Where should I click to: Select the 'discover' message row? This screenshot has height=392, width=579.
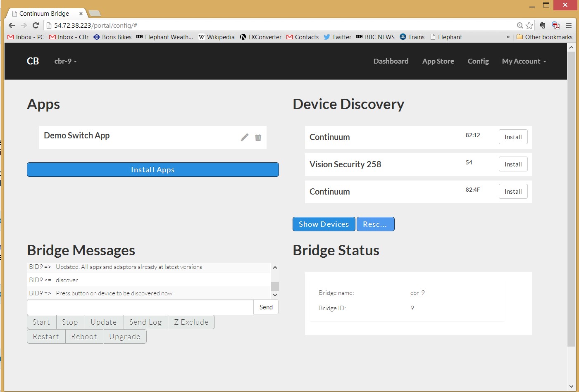(x=149, y=280)
